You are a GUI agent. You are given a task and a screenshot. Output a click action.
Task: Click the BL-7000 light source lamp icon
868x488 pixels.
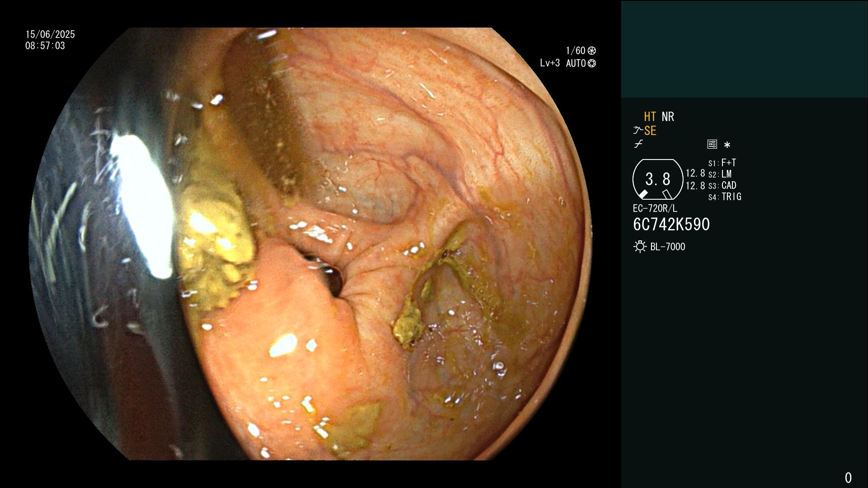pyautogui.click(x=640, y=247)
